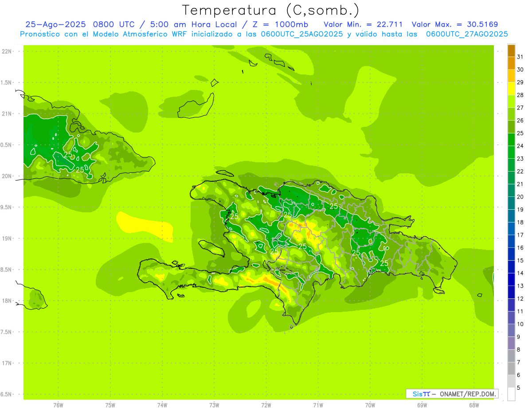Click the '71W' longitude axis label
Viewport: 532px width, 411px height.
(318, 405)
